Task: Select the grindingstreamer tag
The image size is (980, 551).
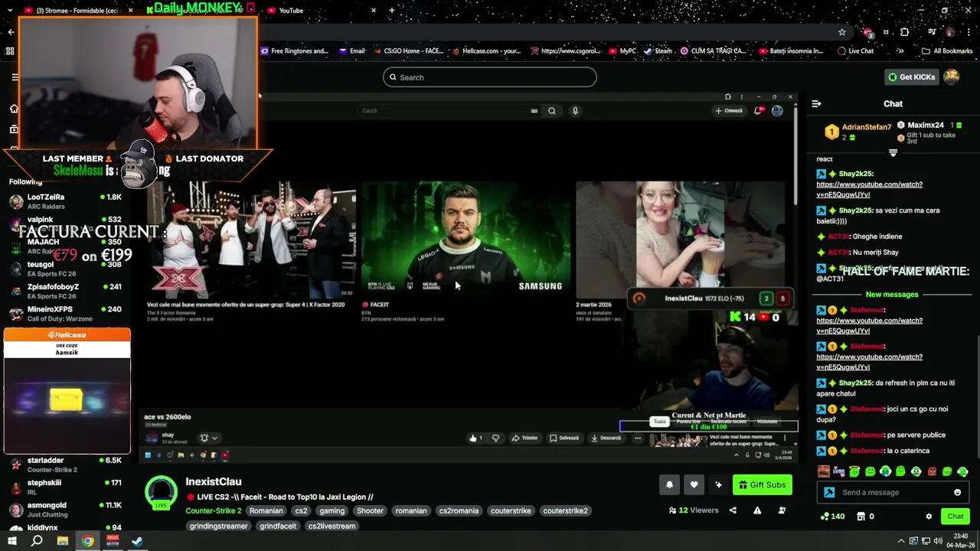Action: pos(218,526)
